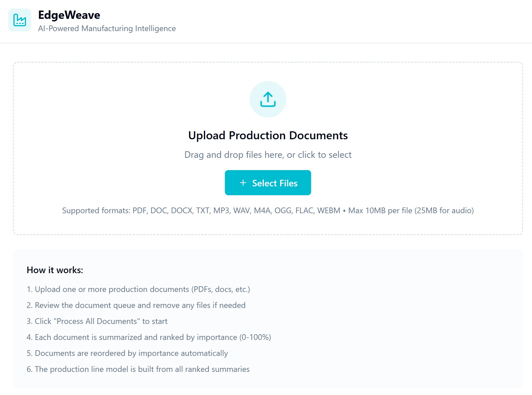This screenshot has width=532, height=395.
Task: Click the AI-Powered Manufacturing Intelligence tagline
Action: [x=107, y=29]
